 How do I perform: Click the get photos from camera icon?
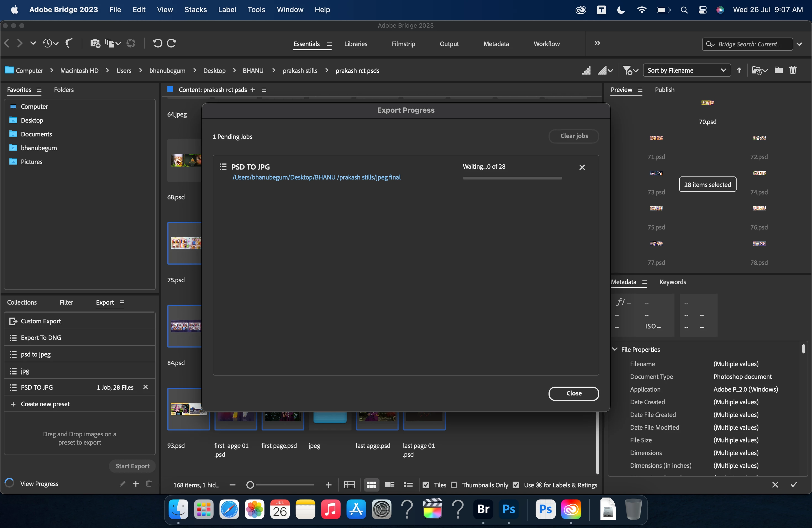click(x=95, y=43)
